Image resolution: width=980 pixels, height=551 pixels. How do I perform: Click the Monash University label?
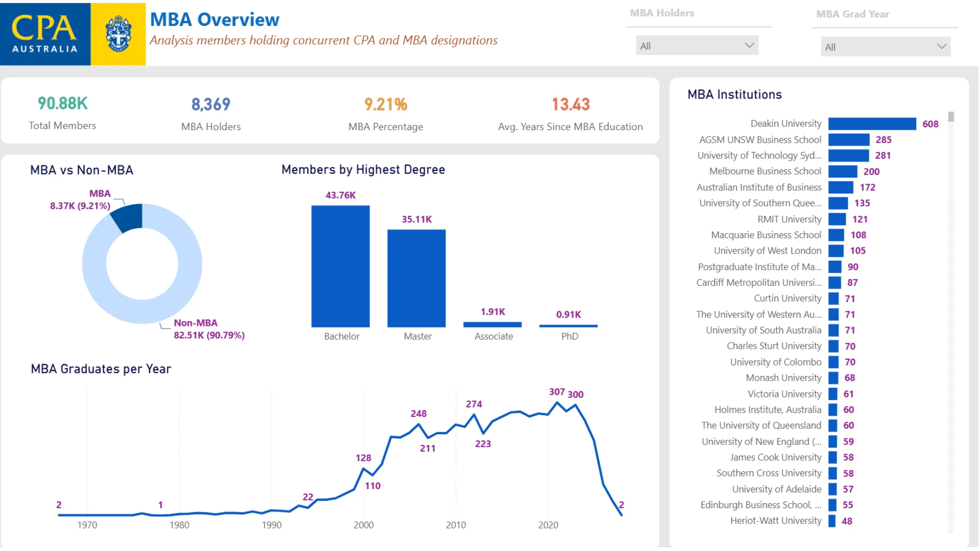pos(783,378)
